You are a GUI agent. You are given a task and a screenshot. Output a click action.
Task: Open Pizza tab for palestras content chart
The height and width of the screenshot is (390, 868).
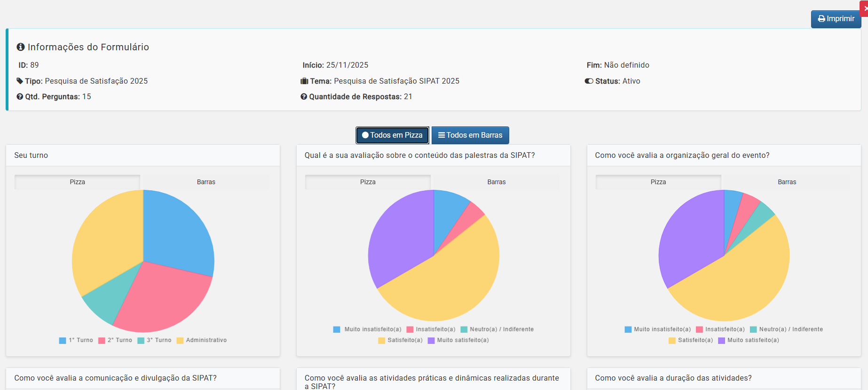[368, 182]
